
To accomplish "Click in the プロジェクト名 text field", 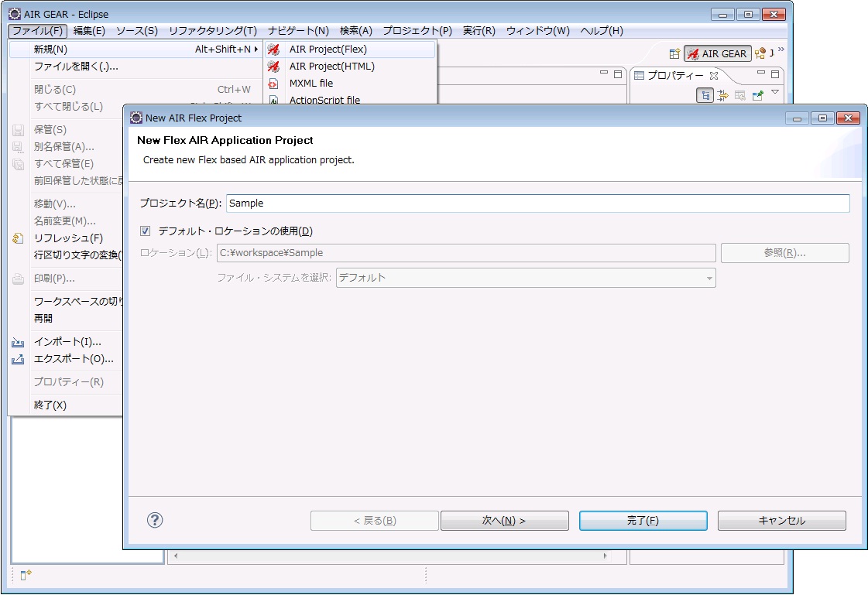I will pos(537,203).
